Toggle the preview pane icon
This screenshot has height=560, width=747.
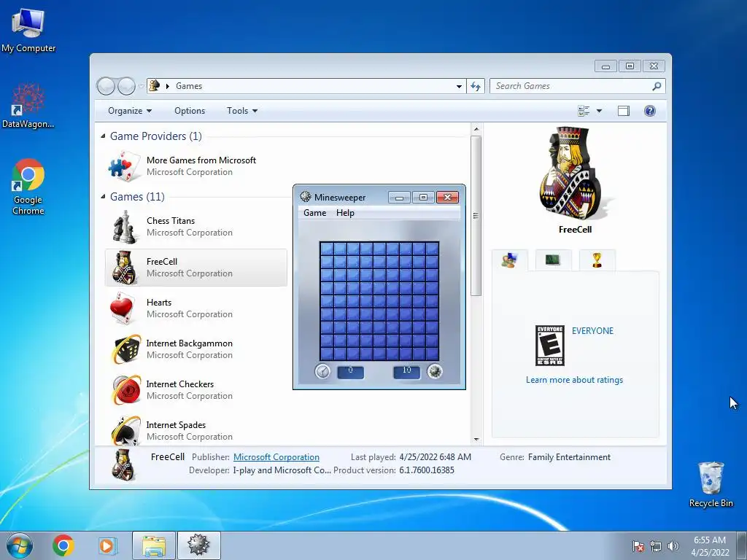coord(624,111)
